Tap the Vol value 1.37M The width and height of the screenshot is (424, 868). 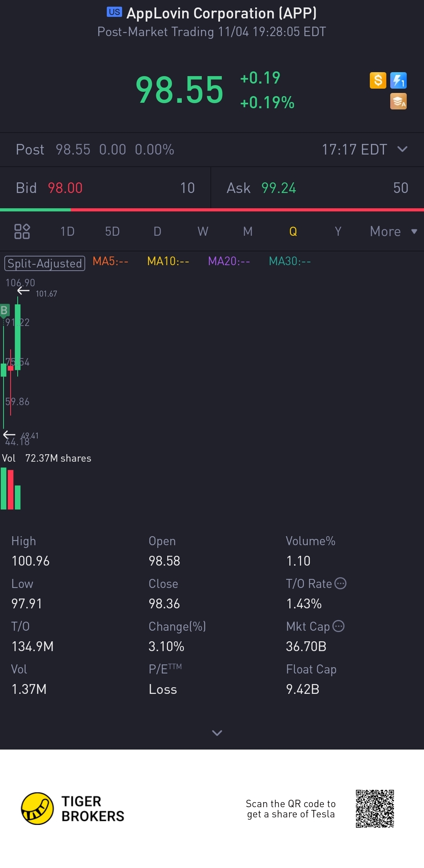(x=29, y=689)
